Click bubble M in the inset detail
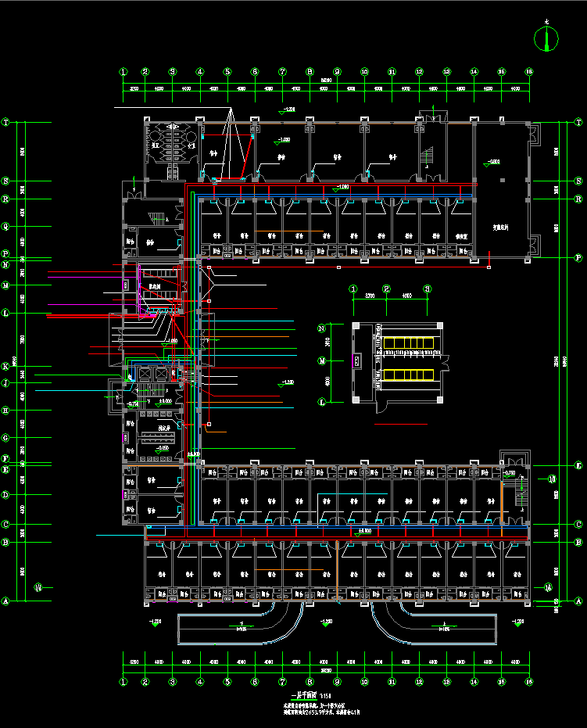The width and height of the screenshot is (587, 728). coord(321,361)
